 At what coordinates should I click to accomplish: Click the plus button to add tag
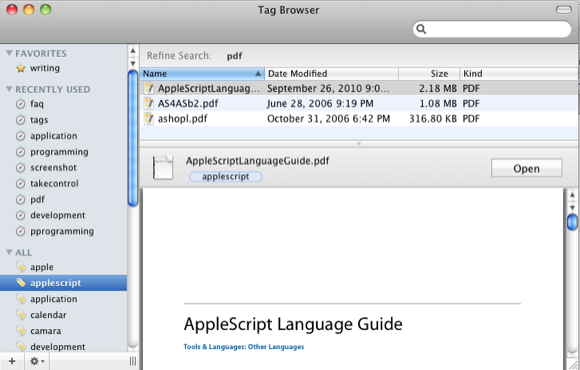coord(12,361)
